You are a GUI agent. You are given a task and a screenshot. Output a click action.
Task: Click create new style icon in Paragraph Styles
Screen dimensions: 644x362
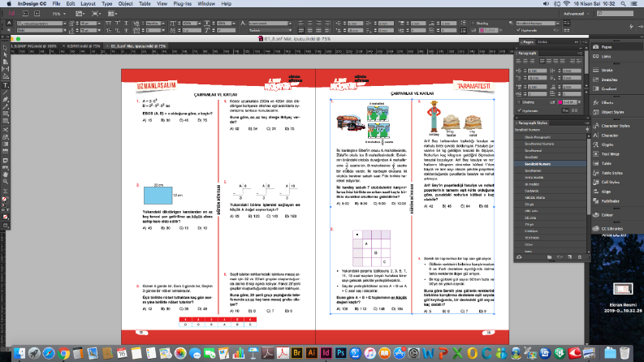tap(569, 257)
